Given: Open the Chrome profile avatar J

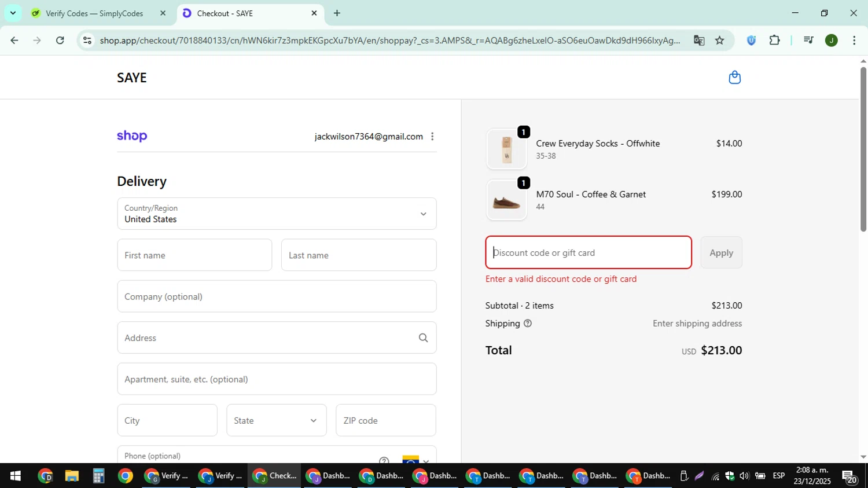Looking at the screenshot, I should click(x=832, y=41).
